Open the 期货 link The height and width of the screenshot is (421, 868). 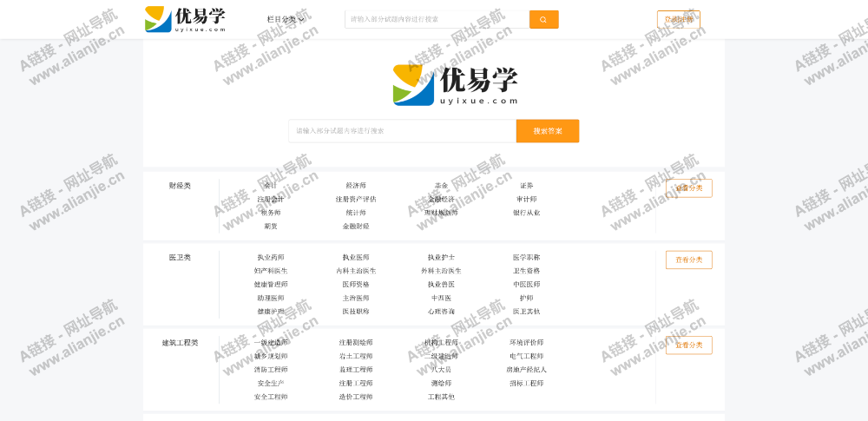pyautogui.click(x=271, y=226)
